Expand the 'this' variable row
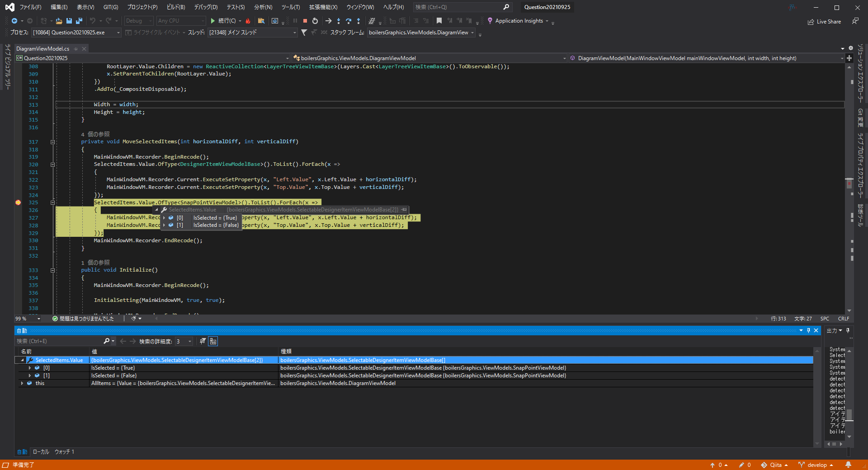The width and height of the screenshot is (868, 470). [22, 383]
